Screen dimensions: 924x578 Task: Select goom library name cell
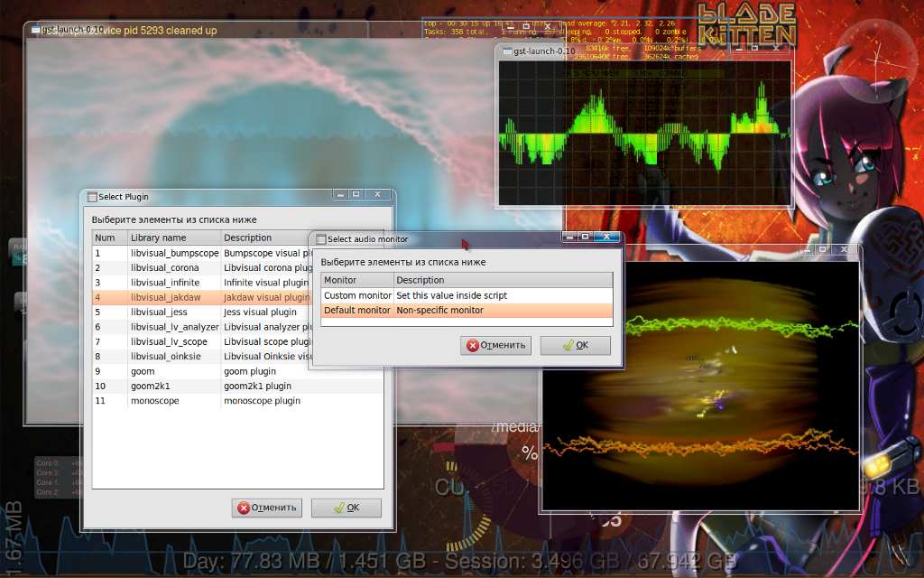pos(143,371)
